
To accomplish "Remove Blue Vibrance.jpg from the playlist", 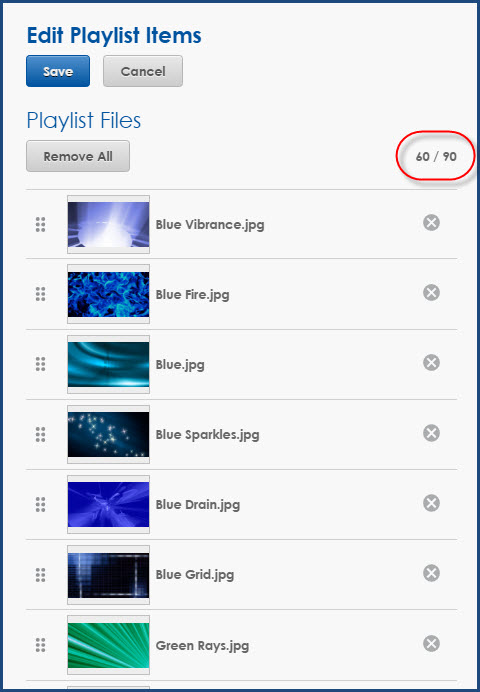I will click(431, 222).
